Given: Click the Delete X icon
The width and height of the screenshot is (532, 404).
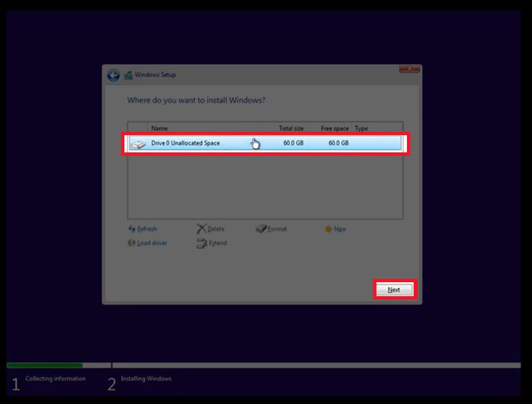Looking at the screenshot, I should 201,229.
